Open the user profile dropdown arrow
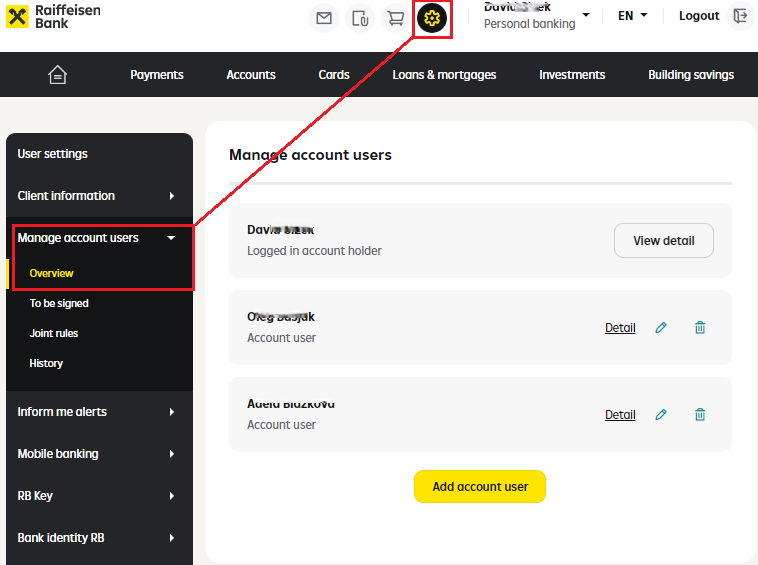This screenshot has height=565, width=758. [585, 15]
